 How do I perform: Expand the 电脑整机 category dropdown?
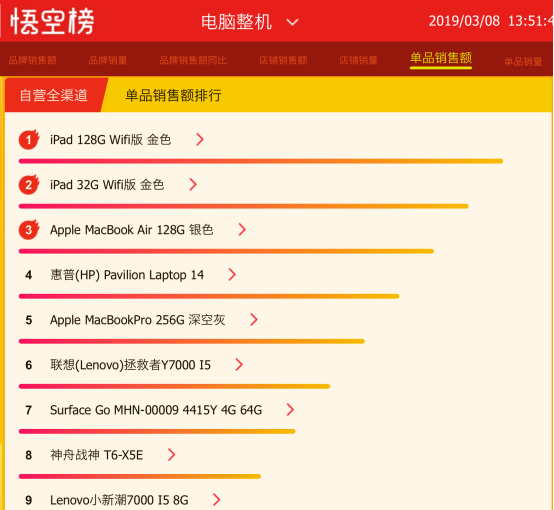coord(292,22)
